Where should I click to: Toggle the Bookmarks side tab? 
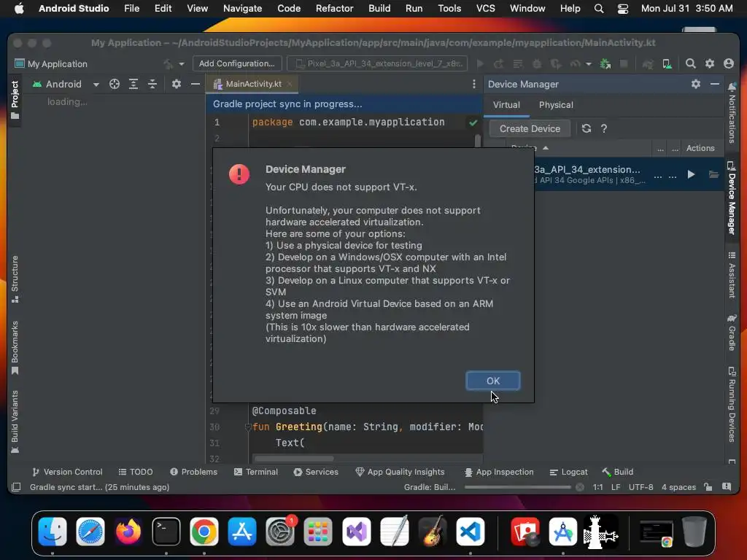coord(15,348)
